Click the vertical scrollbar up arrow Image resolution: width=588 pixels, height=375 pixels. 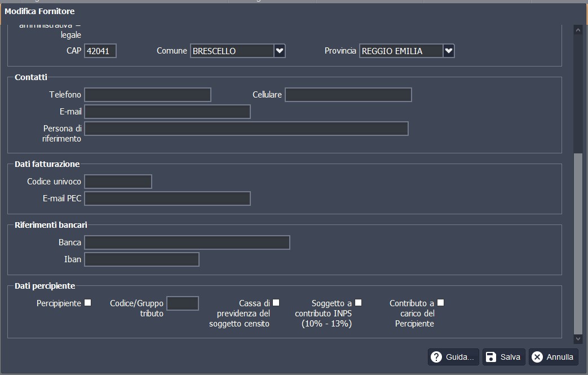577,30
